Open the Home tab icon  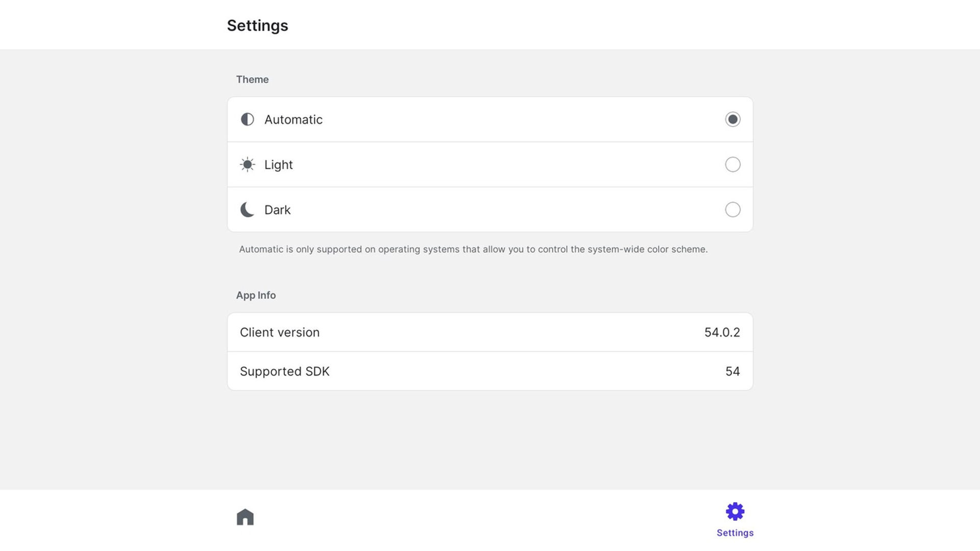[x=245, y=517]
